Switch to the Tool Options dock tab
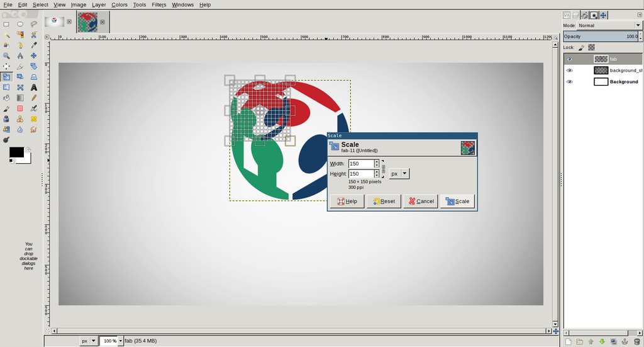This screenshot has height=347, width=644. coord(567,15)
